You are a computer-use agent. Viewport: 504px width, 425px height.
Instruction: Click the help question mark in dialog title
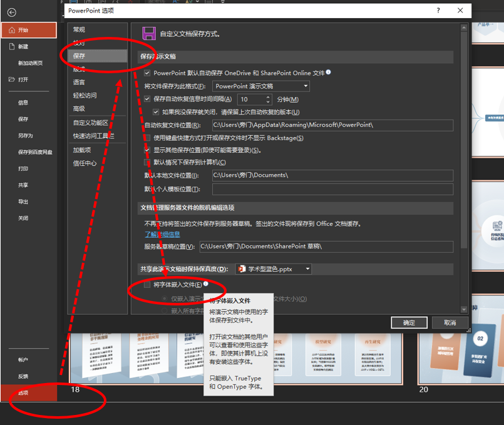pos(438,11)
